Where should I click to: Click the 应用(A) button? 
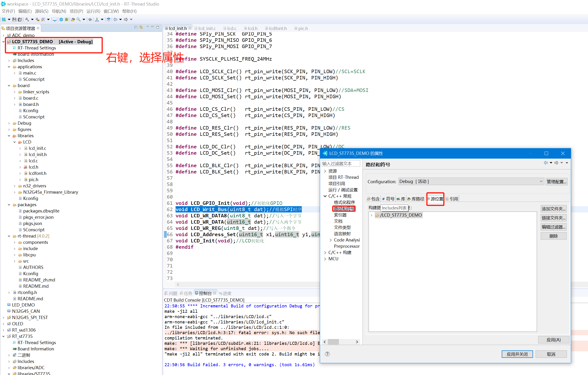[553, 340]
